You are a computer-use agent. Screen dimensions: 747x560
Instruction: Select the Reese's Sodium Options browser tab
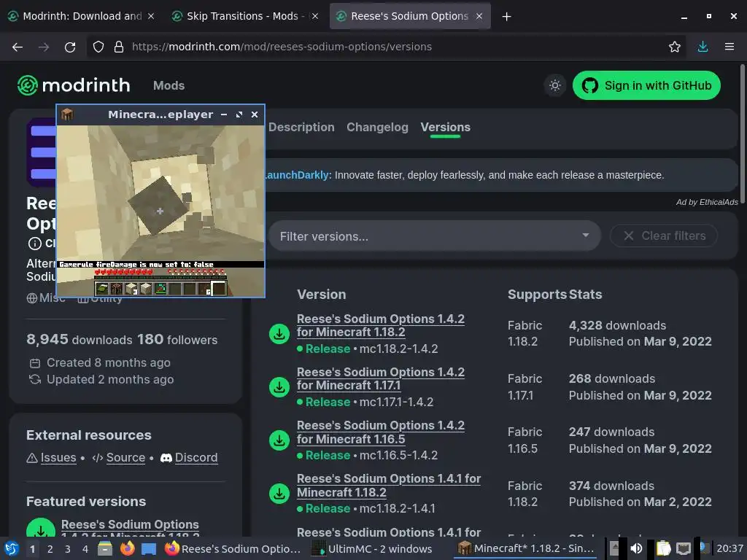click(x=410, y=16)
